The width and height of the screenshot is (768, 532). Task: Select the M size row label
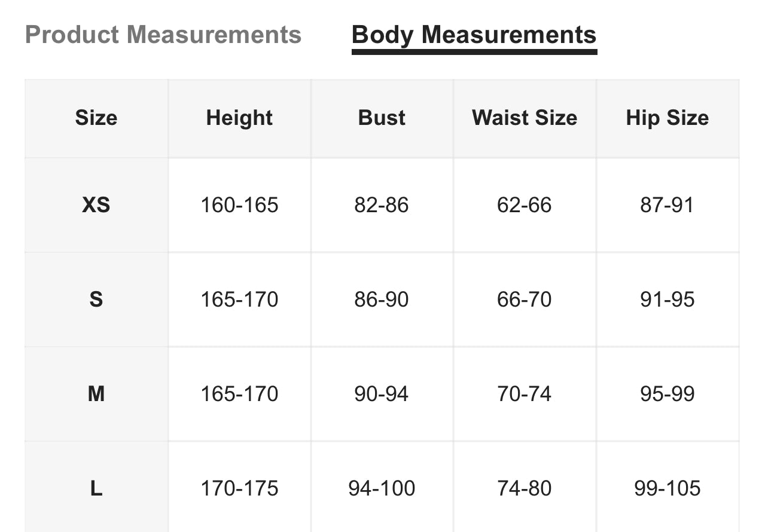click(96, 394)
